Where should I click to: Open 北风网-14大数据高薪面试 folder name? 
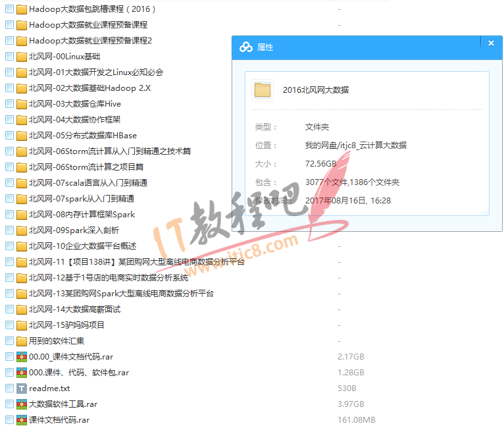coord(74,309)
